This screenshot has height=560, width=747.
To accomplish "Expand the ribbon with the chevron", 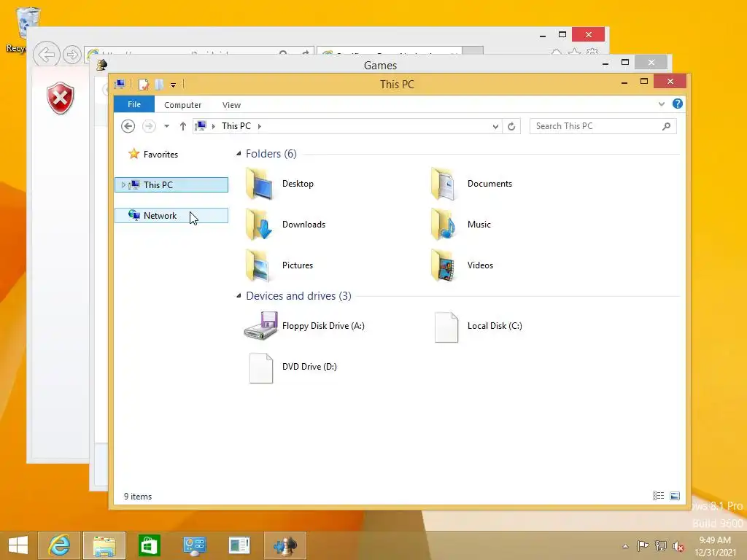I will click(661, 104).
